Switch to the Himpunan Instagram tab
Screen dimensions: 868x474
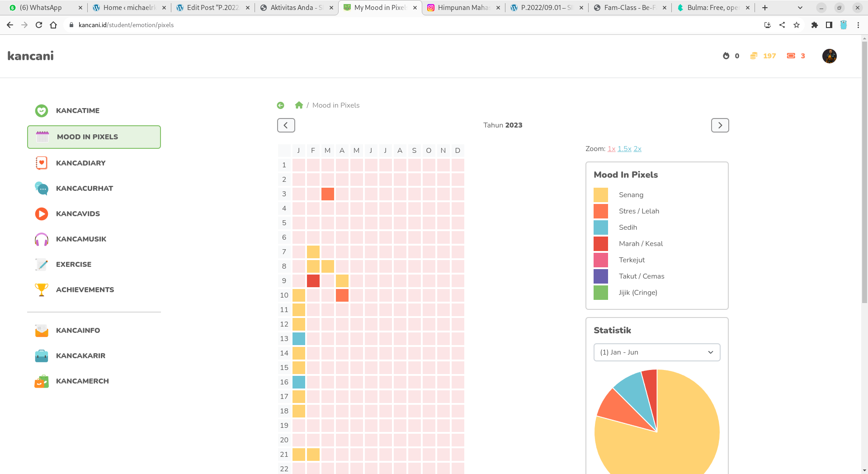(463, 8)
